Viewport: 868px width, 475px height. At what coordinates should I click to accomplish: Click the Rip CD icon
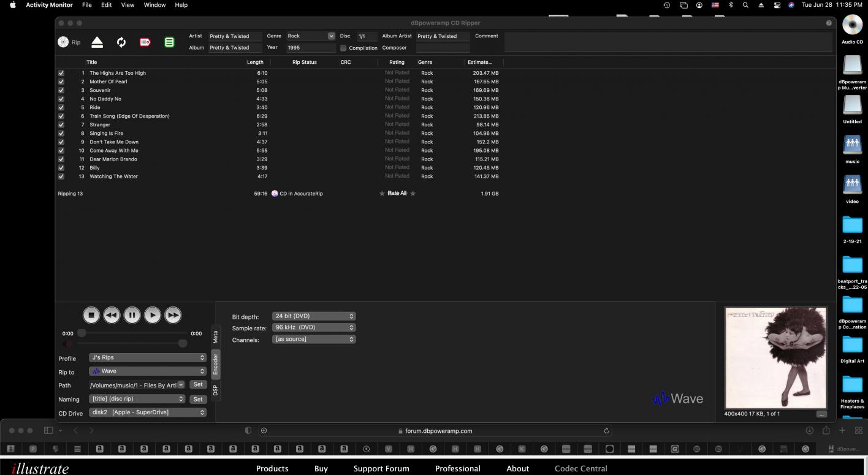click(63, 42)
